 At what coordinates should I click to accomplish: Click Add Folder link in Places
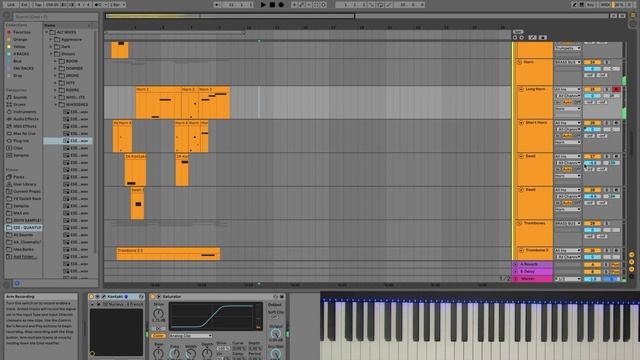[24, 256]
